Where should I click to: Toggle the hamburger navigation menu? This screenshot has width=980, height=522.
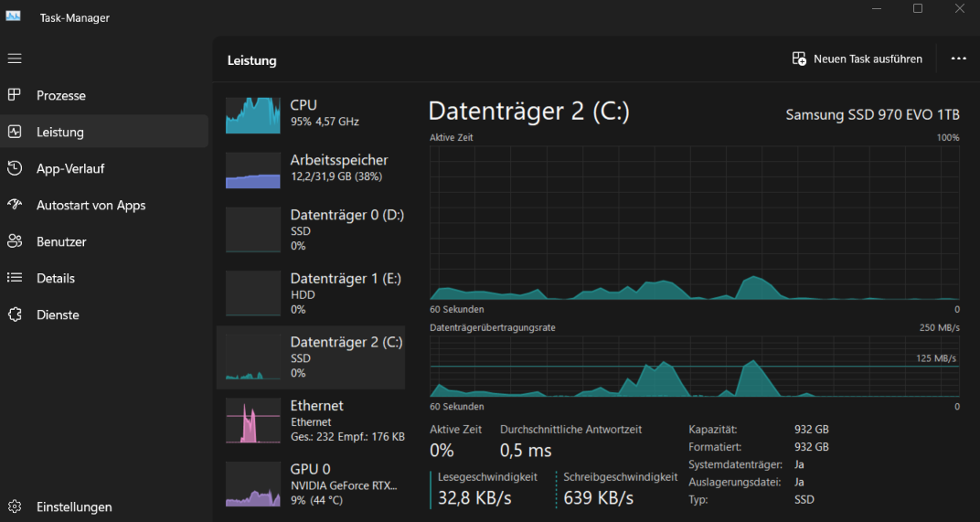point(15,59)
